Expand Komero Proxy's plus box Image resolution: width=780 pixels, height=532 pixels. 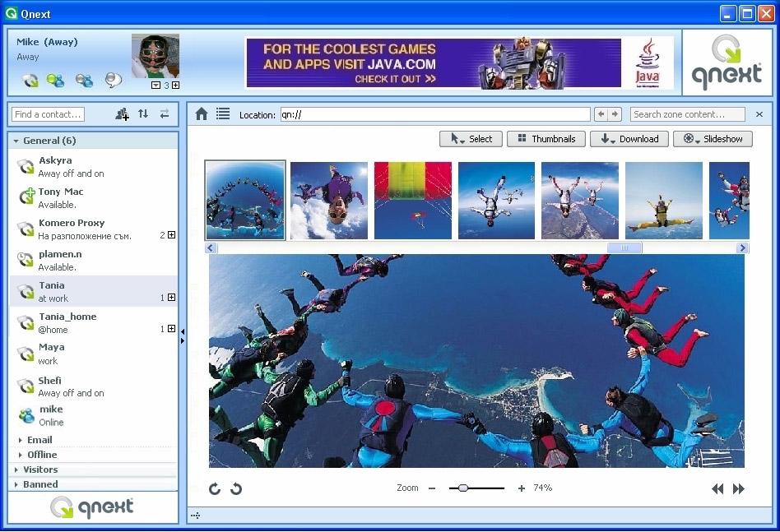coord(172,234)
